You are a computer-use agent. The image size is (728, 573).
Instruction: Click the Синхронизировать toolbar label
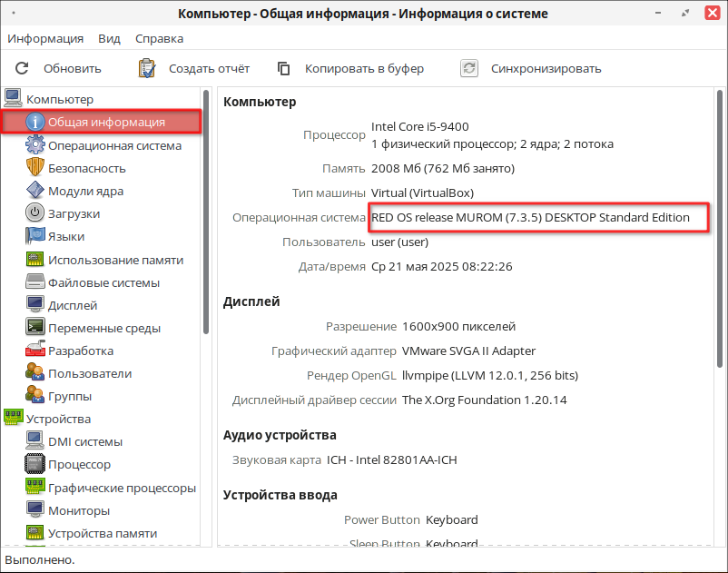pyautogui.click(x=546, y=69)
